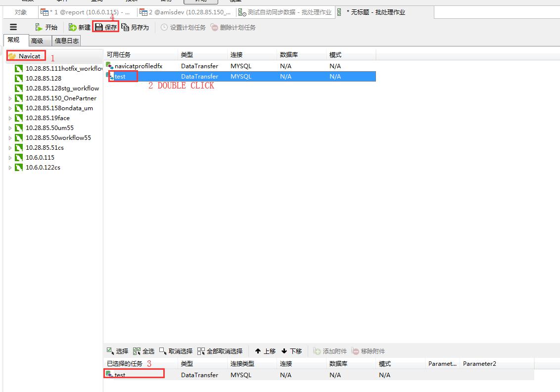Image resolution: width=560 pixels, height=392 pixels.
Task: Expand the 10.28.85.150_OnePartner connection
Action: click(x=10, y=98)
